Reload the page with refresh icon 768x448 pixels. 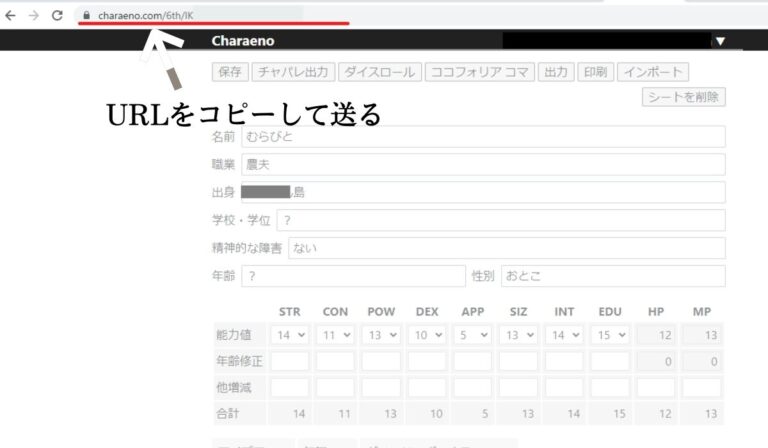pos(57,16)
